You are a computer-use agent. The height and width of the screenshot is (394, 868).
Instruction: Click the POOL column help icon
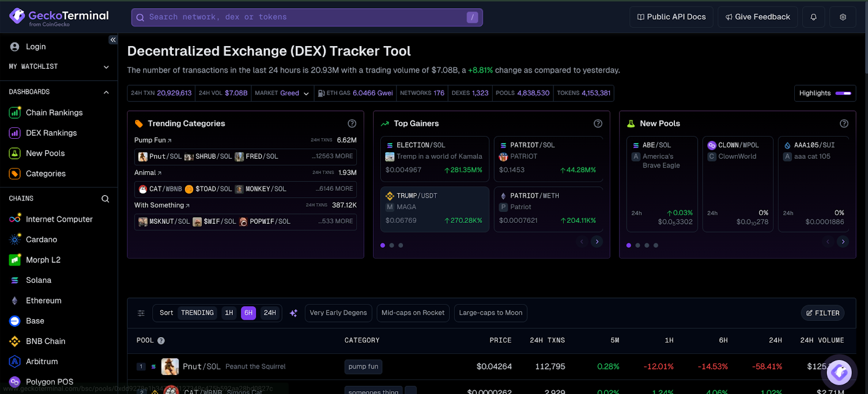pos(161,340)
